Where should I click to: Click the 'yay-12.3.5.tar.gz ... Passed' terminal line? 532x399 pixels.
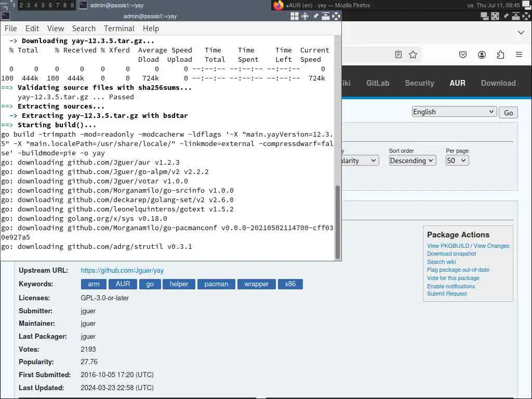click(76, 97)
